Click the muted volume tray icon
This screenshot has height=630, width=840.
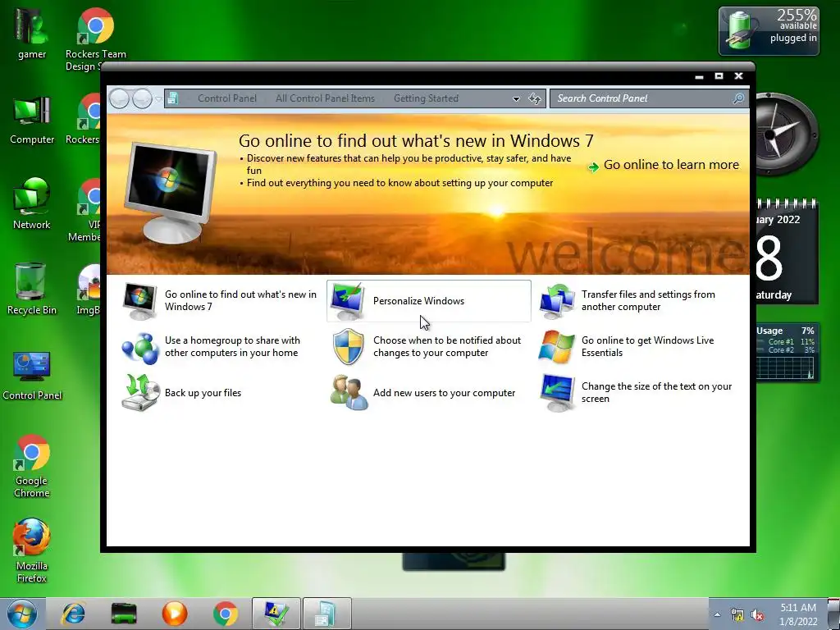[x=757, y=615]
